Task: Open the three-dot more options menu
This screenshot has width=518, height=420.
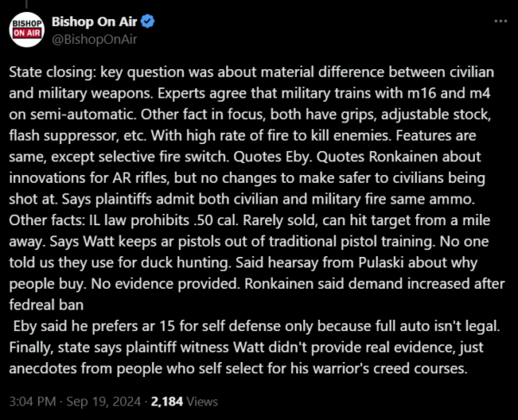Action: click(x=501, y=22)
